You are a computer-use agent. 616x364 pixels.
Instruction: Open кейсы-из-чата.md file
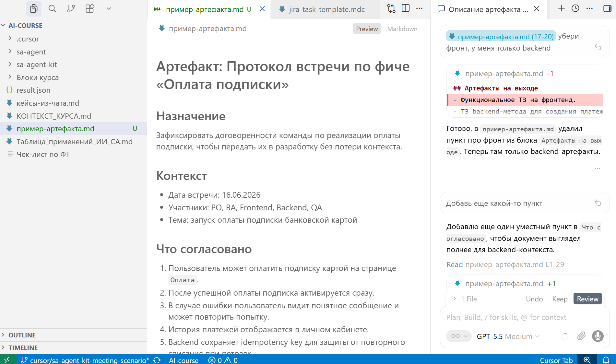(x=73, y=103)
